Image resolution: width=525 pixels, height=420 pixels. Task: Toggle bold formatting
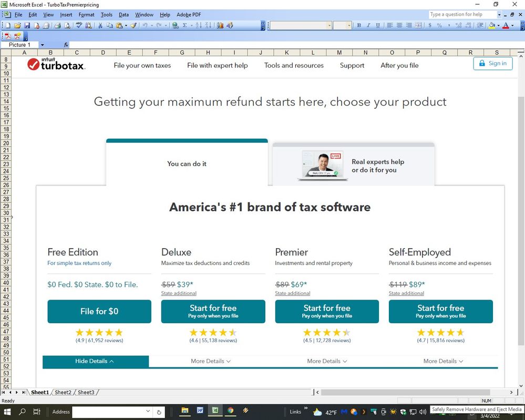[359, 25]
